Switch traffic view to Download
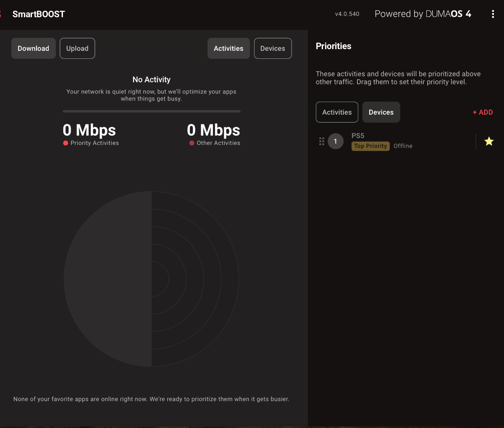Screen dimensions: 504x428 pyautogui.click(x=34, y=48)
